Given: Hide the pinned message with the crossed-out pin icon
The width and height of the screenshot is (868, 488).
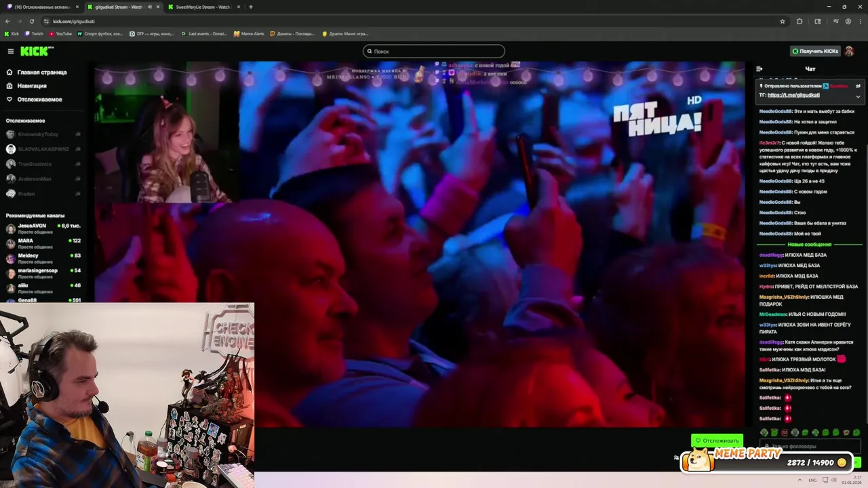Looking at the screenshot, I should [858, 86].
